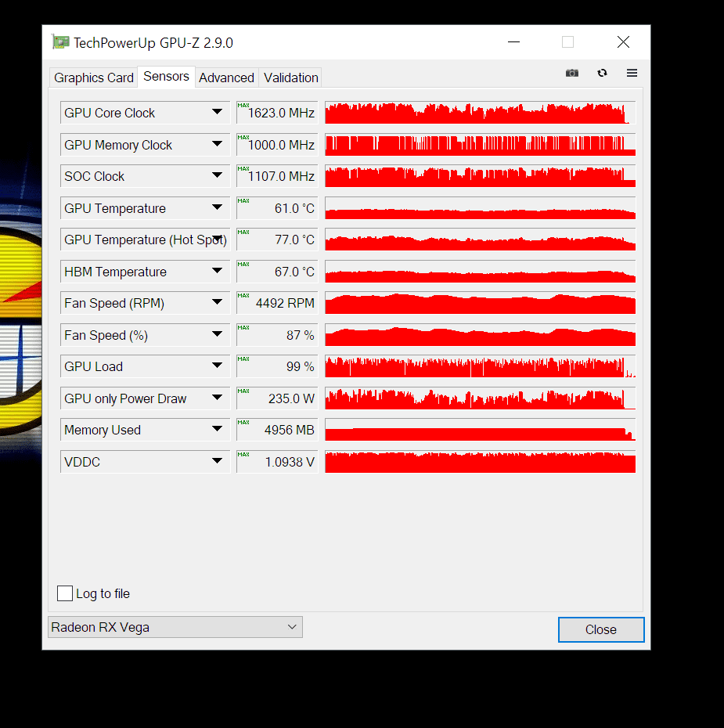Image resolution: width=724 pixels, height=728 pixels.
Task: Click the GPU-Z application icon in title bar
Action: pos(60,42)
